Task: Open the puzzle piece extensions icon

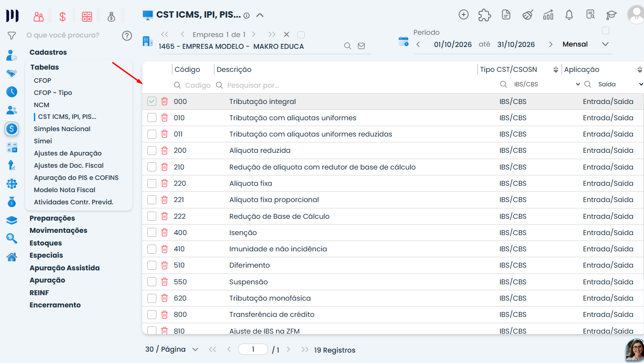Action: (484, 15)
